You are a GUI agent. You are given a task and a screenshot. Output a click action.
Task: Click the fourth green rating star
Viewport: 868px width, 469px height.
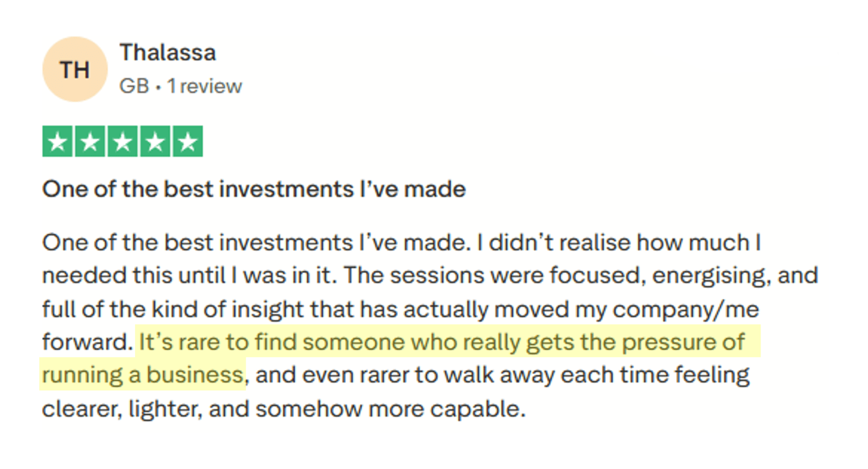click(155, 142)
